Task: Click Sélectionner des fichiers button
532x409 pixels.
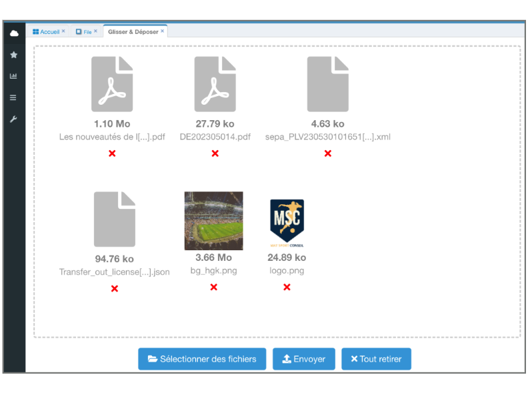Action: (x=202, y=359)
